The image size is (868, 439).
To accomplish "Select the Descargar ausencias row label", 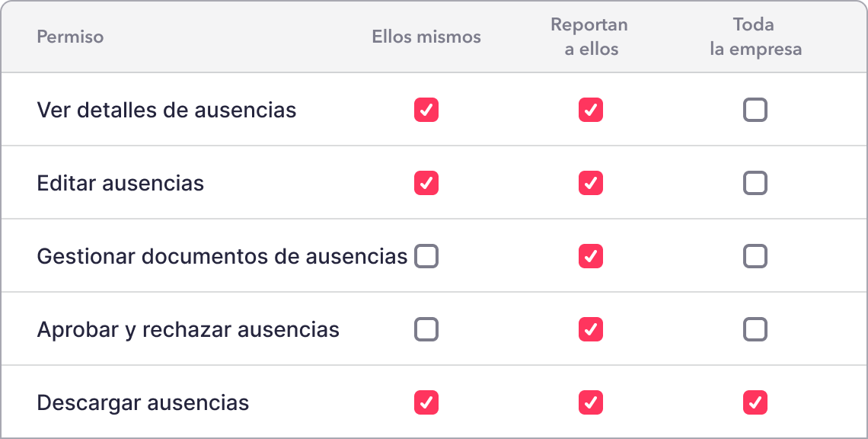I will tap(143, 403).
